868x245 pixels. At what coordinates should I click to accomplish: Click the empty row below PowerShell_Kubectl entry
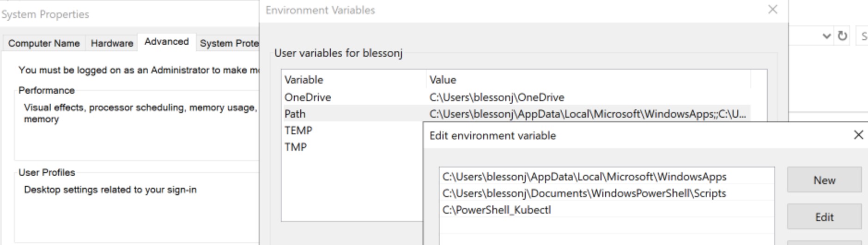(606, 226)
